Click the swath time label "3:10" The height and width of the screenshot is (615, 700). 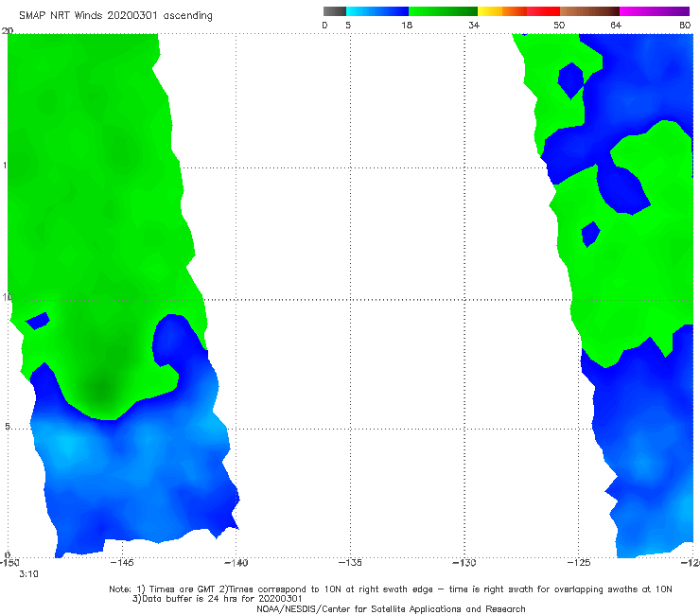[x=28, y=574]
